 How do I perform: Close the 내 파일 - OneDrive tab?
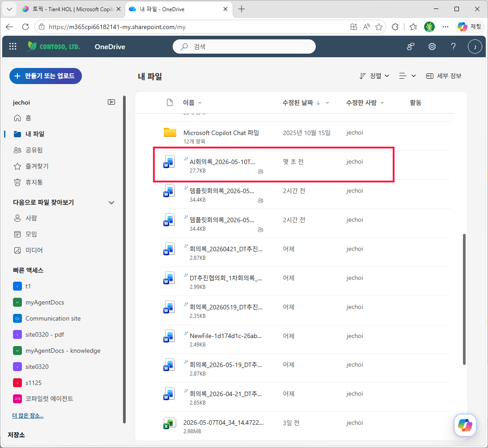pos(225,9)
